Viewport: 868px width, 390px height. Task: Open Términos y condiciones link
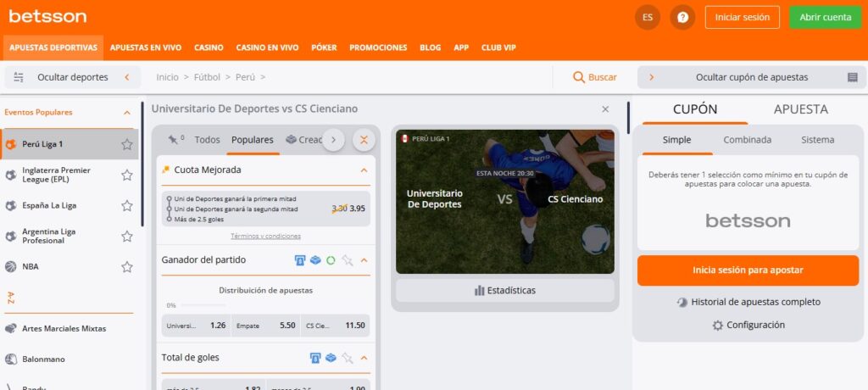coord(265,237)
